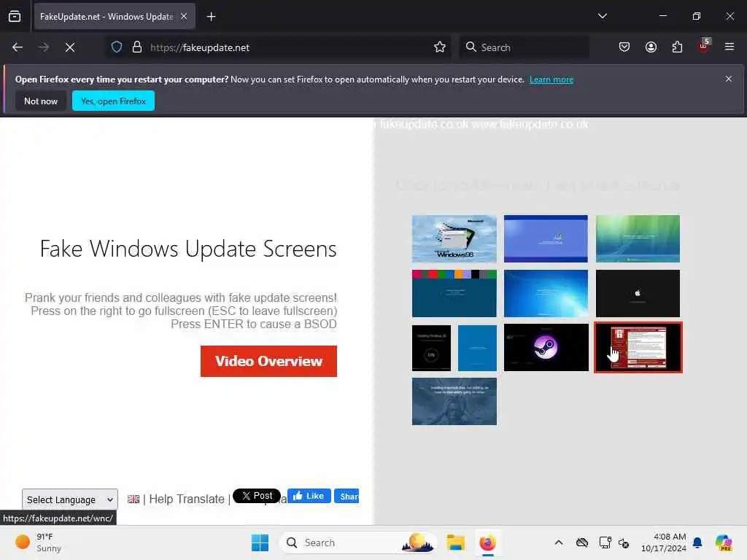Stop loading the fakeupdate.net page
The width and height of the screenshot is (747, 560).
pos(70,47)
